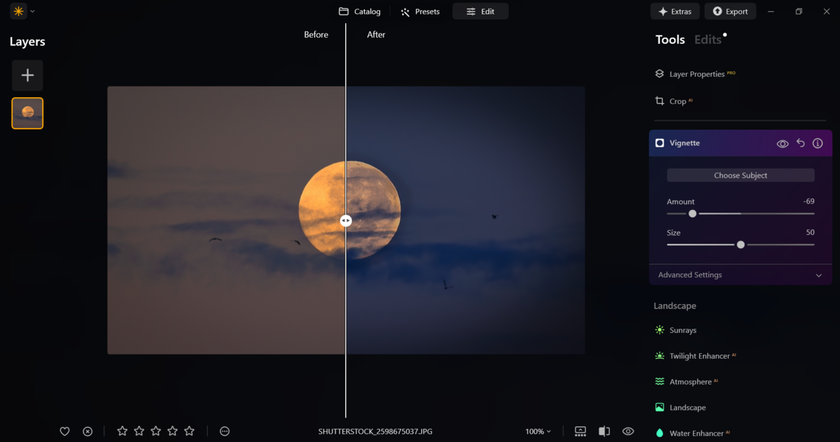Switch to the Edits panel tab
The width and height of the screenshot is (840, 442).
708,40
